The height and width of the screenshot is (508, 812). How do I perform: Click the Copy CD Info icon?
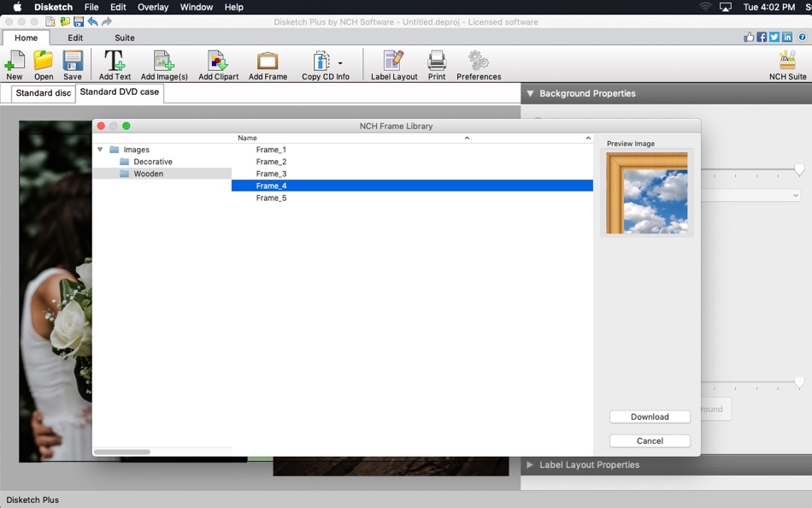321,61
